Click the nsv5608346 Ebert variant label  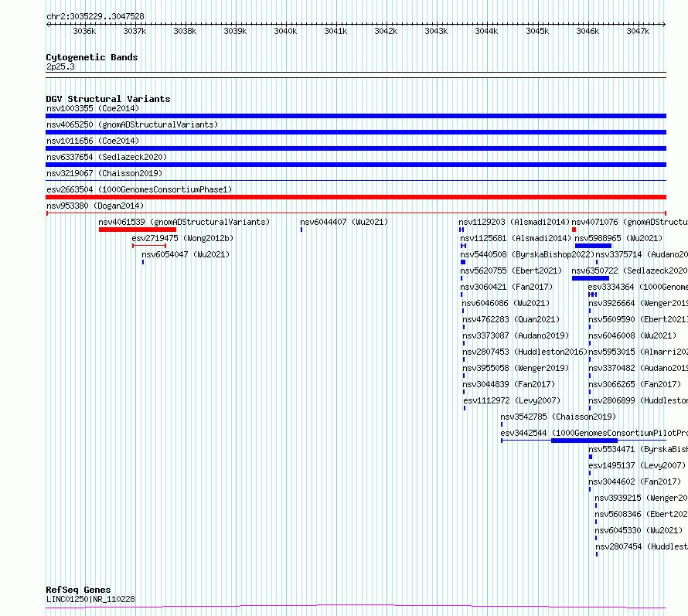coord(641,514)
